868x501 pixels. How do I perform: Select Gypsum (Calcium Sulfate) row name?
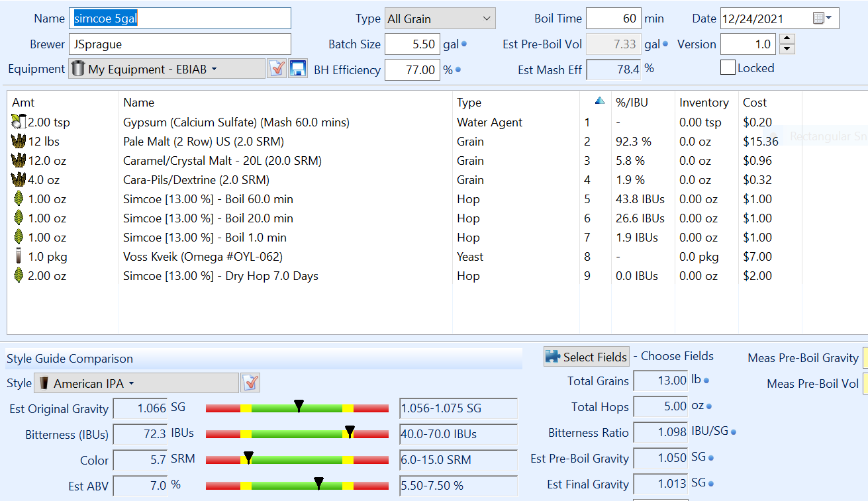(236, 122)
